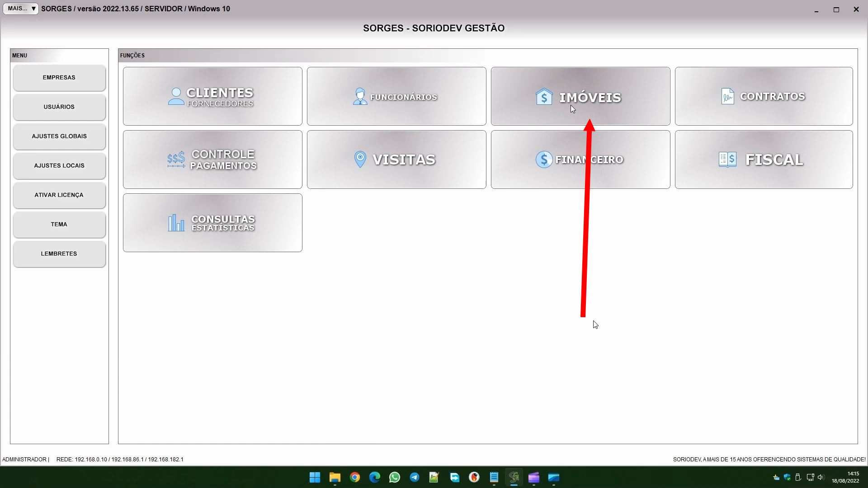Expand the MAIS... dropdown in title bar
Viewport: 868px width, 488px height.
click(x=21, y=9)
